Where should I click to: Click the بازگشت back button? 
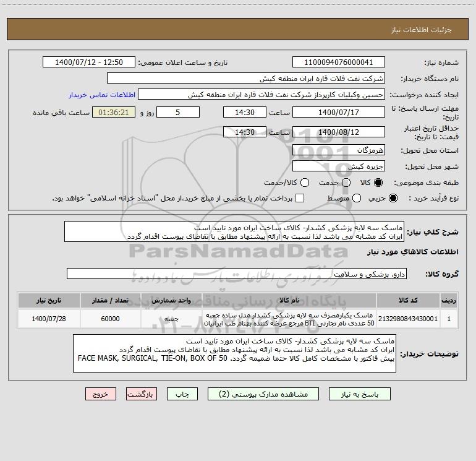[142, 394]
